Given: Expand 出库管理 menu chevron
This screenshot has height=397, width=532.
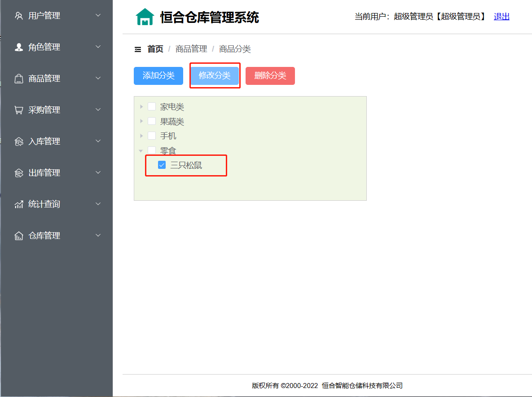Looking at the screenshot, I should click(98, 172).
